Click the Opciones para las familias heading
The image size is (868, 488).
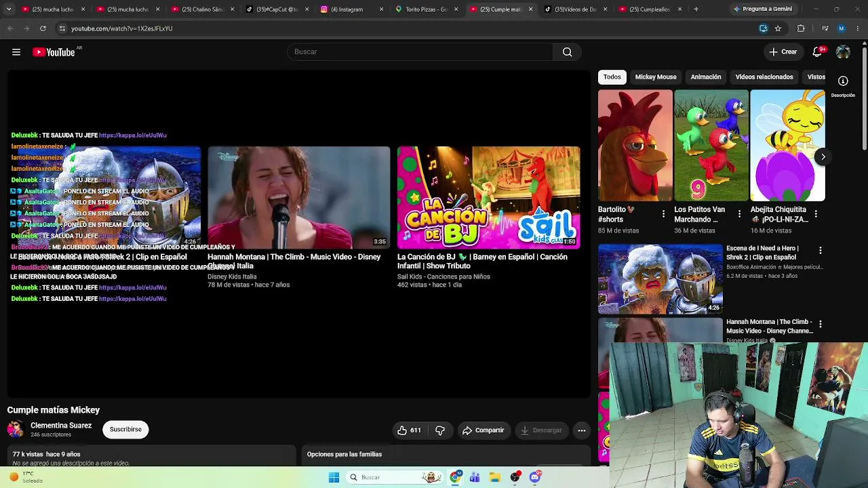344,454
